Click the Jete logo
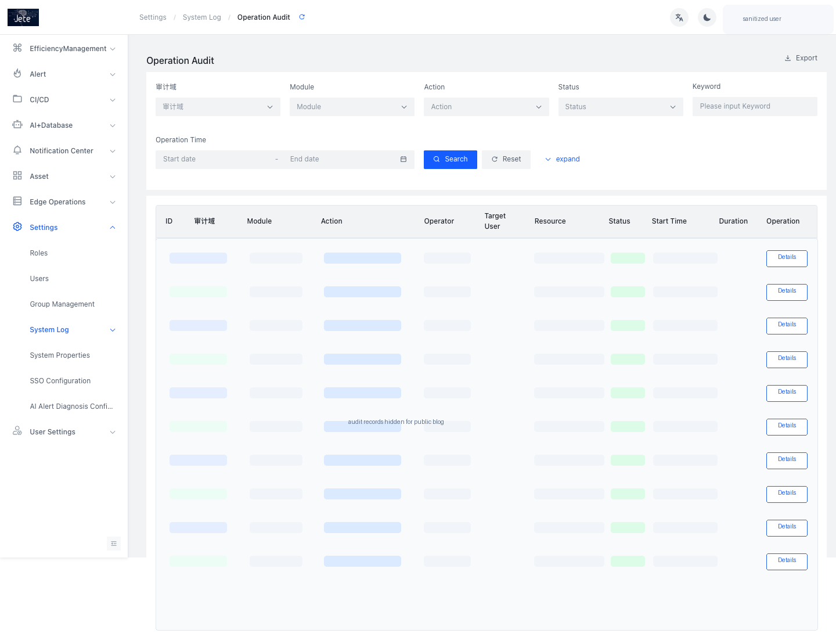 point(23,17)
